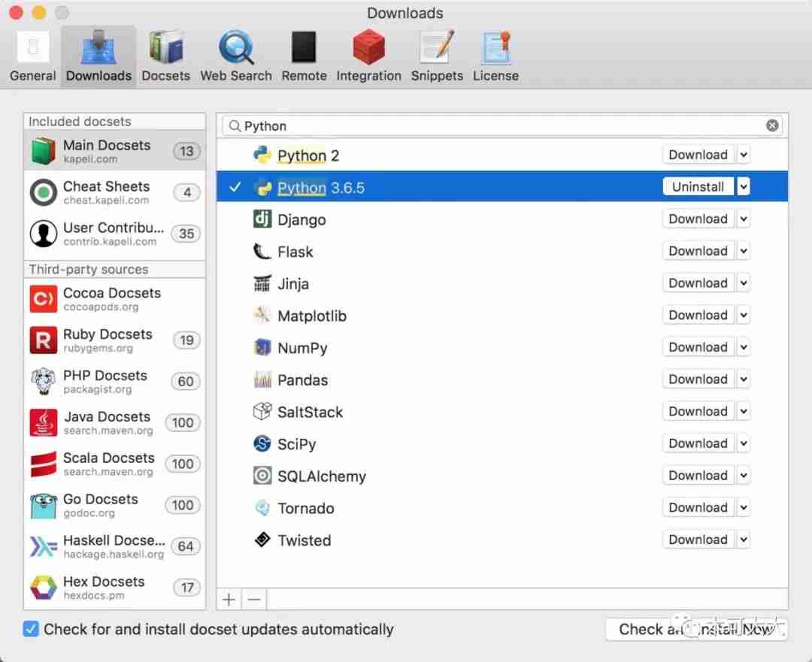Open the Pandas download version dropdown

[743, 379]
